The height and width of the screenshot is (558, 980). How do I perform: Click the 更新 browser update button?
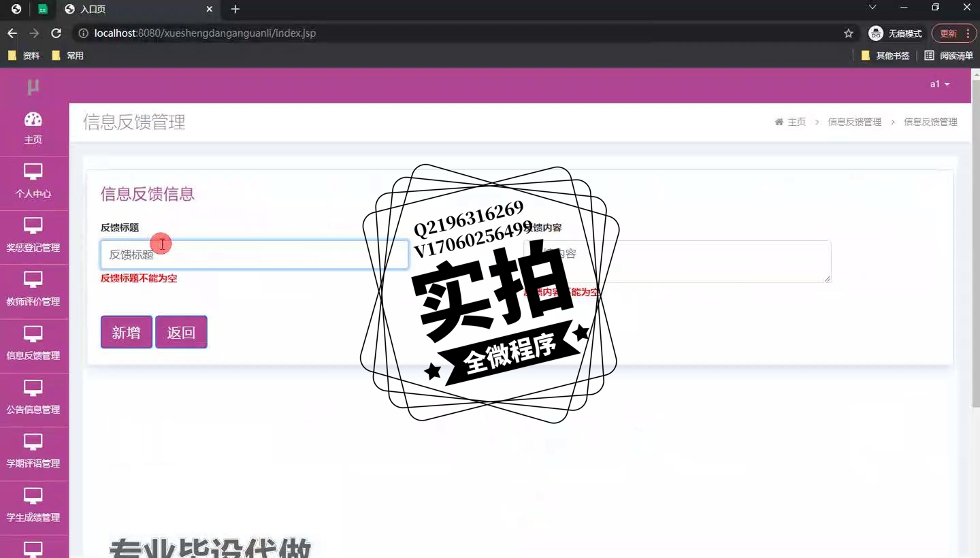tap(954, 33)
